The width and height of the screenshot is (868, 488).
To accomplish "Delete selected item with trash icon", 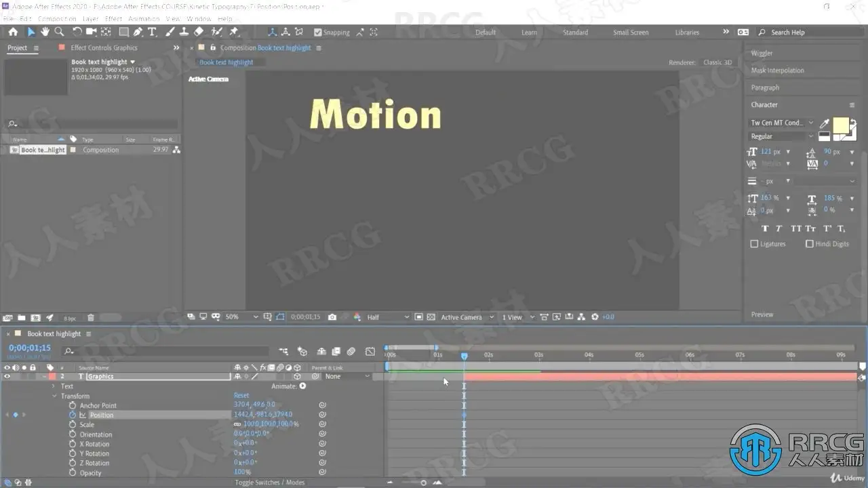I will (91, 317).
